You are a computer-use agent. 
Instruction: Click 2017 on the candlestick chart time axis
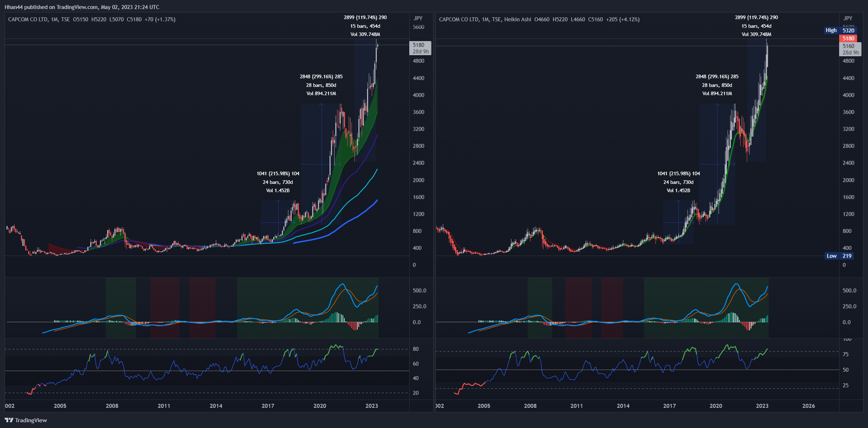coord(268,406)
